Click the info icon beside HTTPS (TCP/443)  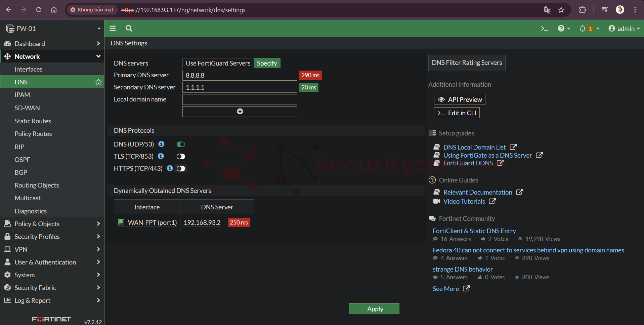coord(170,168)
